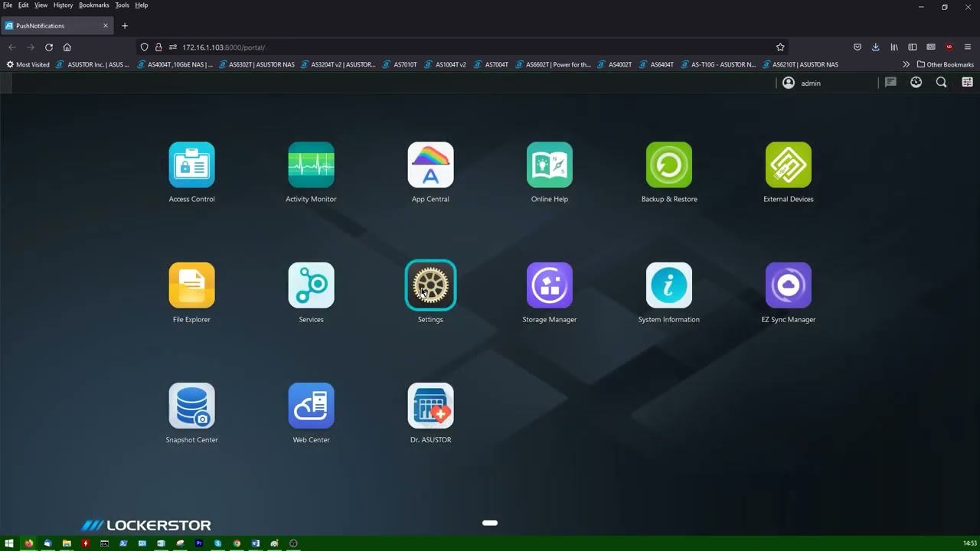Open System Information
Screen dimensions: 980x551
(x=669, y=285)
